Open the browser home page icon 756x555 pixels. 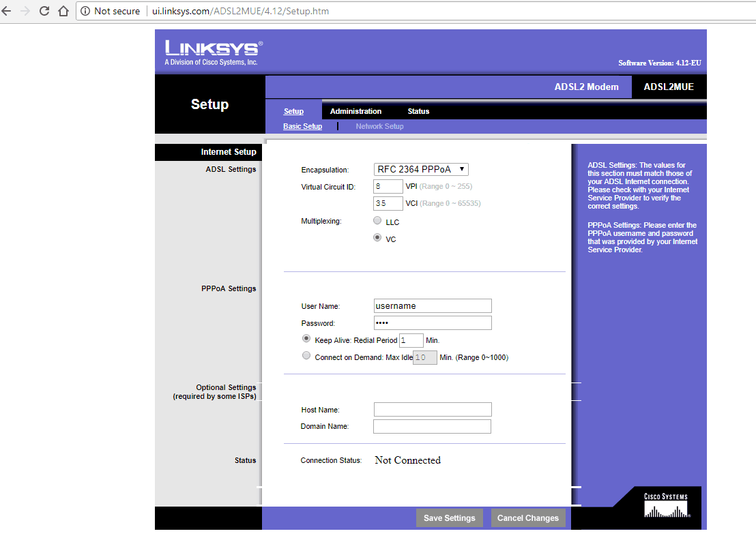pos(63,11)
